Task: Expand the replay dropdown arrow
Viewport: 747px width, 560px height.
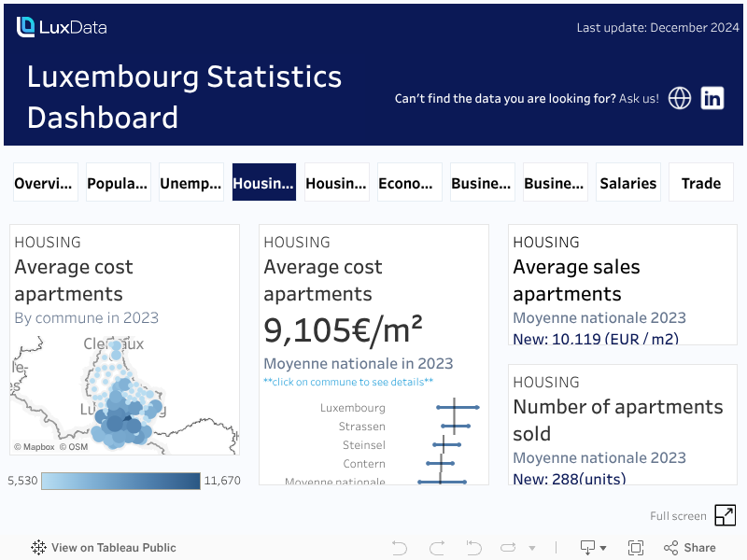Action: coord(532,548)
